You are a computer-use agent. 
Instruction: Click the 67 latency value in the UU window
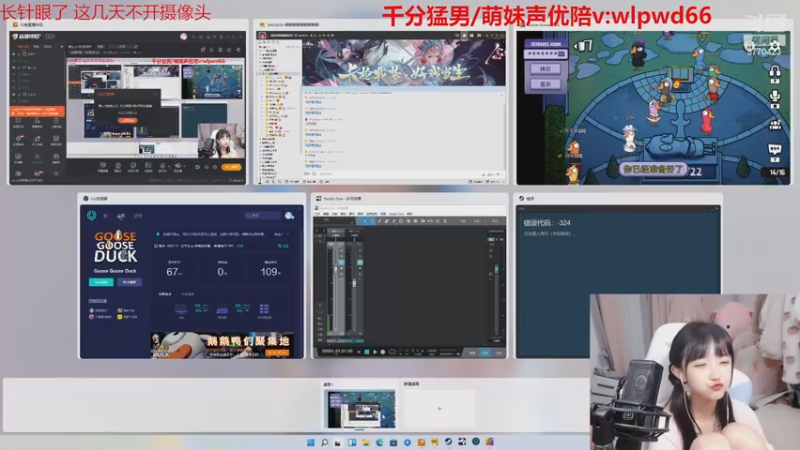tap(172, 272)
